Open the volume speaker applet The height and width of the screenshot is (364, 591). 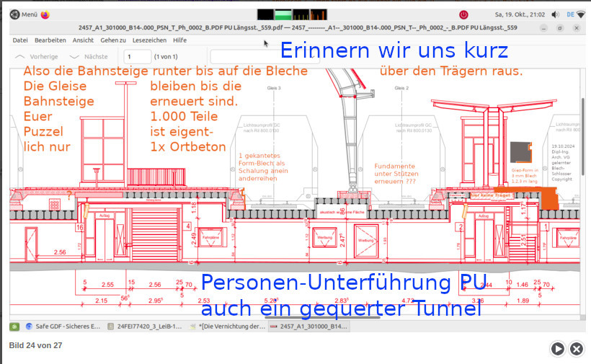coord(555,14)
